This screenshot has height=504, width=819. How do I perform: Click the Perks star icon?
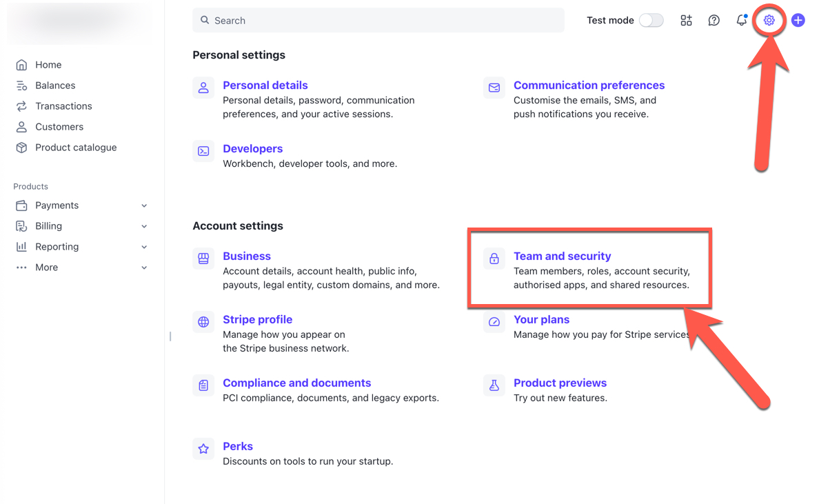click(x=203, y=449)
